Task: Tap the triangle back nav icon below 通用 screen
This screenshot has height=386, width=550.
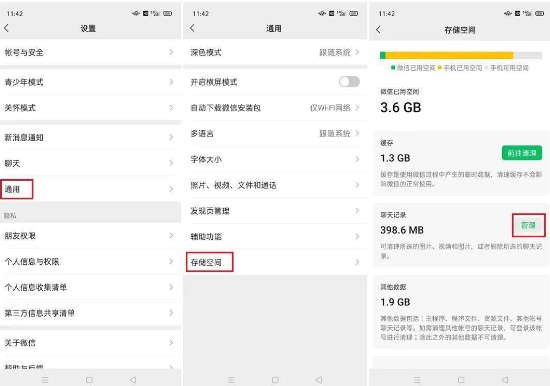Action: click(319, 380)
